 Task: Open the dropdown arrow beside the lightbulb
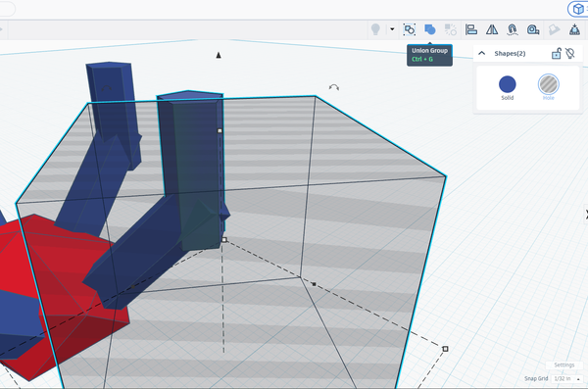[392, 28]
